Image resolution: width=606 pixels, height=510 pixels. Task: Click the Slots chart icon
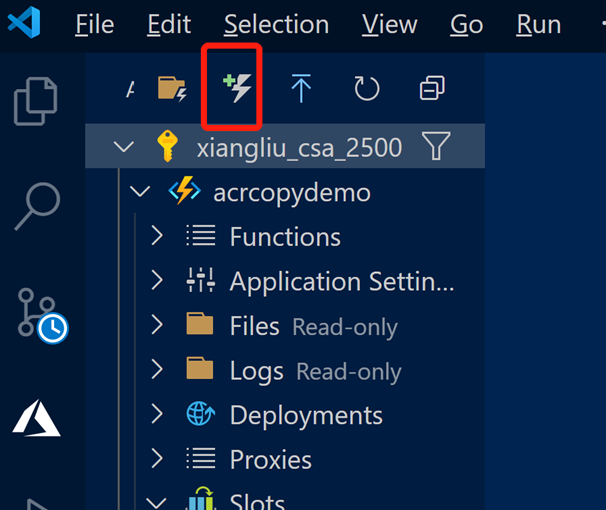pos(201,498)
